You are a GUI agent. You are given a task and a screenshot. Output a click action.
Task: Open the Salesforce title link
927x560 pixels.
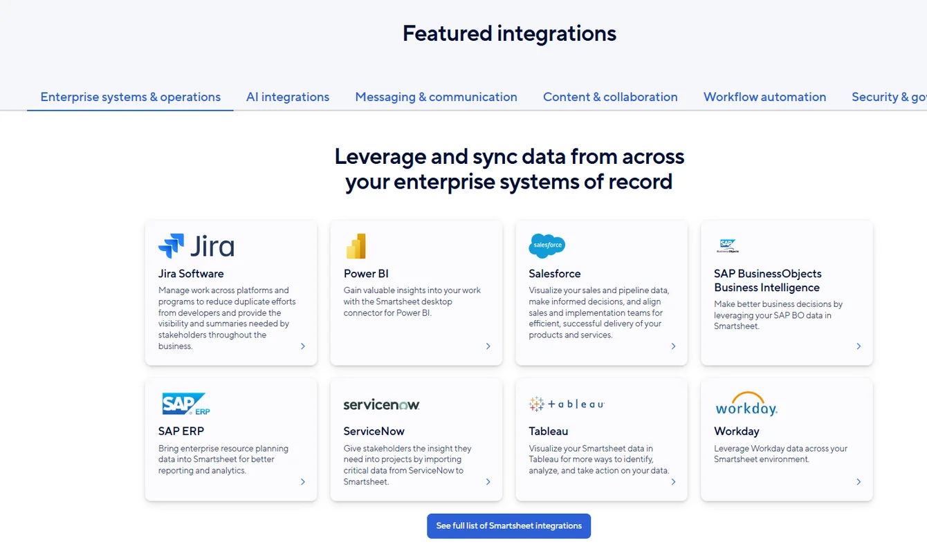[x=555, y=274]
